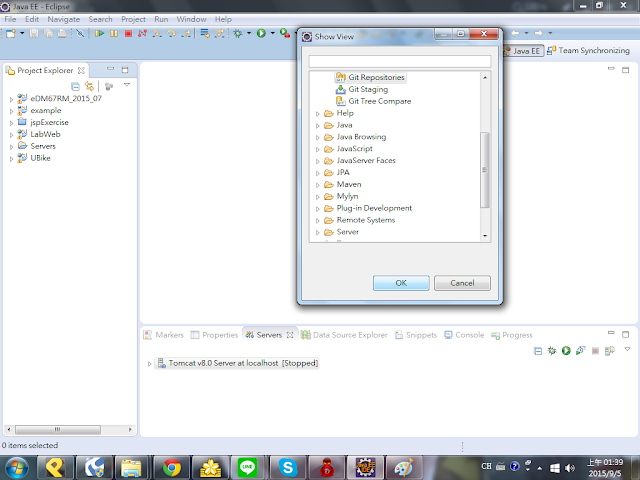
Task: Toggle Link with Editor in Project Explorer
Action: 89,87
